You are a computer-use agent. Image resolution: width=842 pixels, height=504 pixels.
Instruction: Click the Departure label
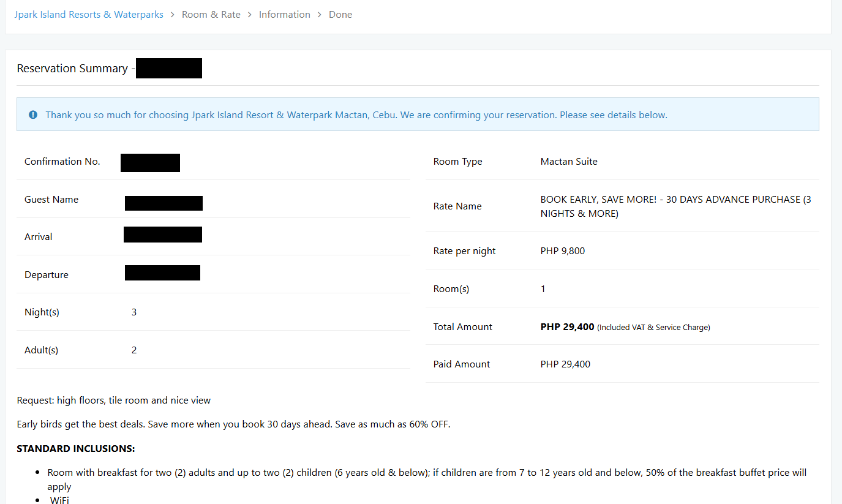pos(47,275)
